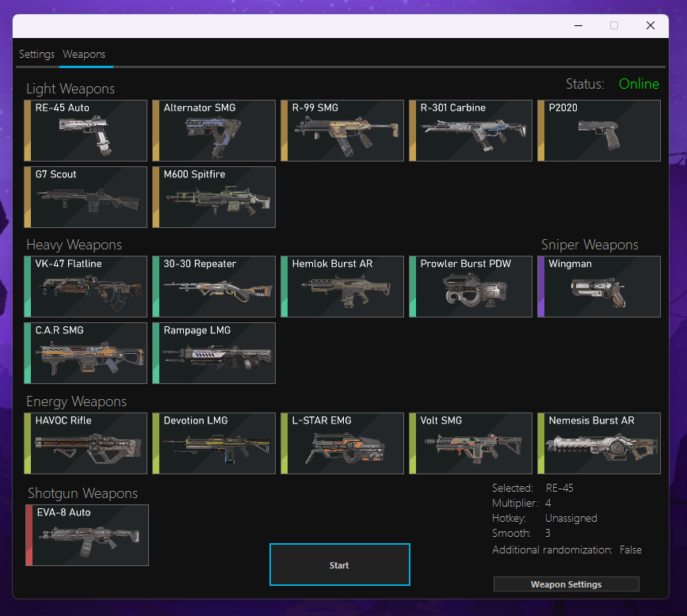
Task: Choose the Prowler Burst PDW
Action: click(x=471, y=287)
